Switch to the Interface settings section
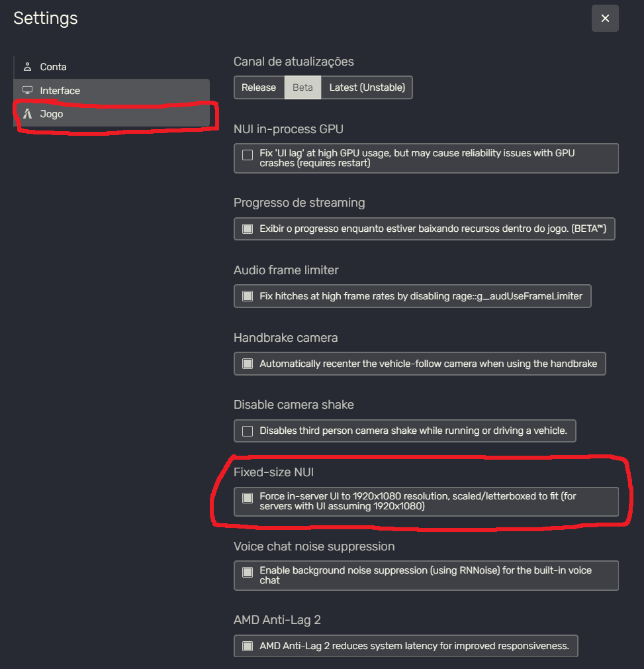The image size is (644, 669). coord(60,91)
